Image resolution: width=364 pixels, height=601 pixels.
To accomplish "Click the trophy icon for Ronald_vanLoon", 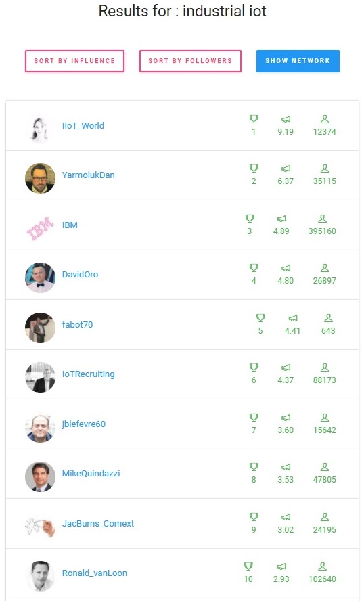I will [x=248, y=566].
